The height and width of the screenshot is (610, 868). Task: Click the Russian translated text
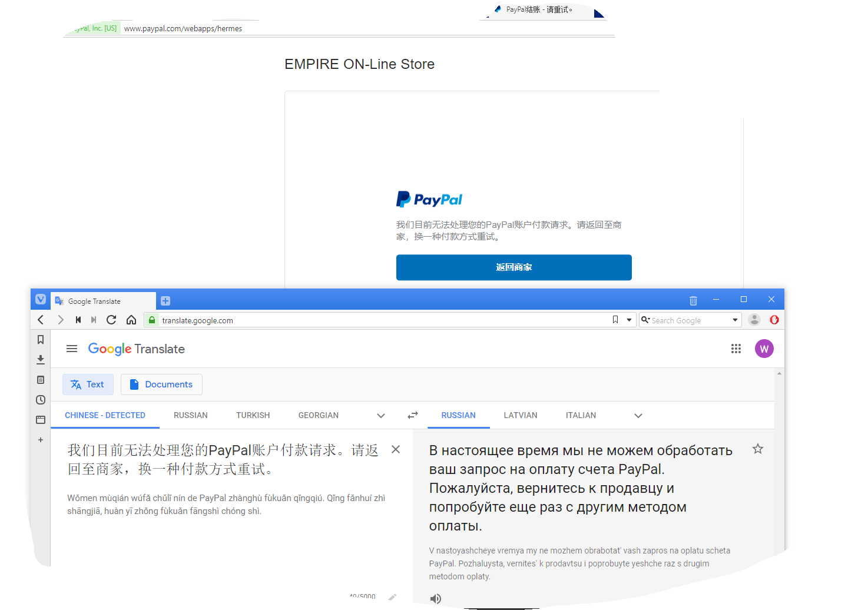(x=581, y=488)
